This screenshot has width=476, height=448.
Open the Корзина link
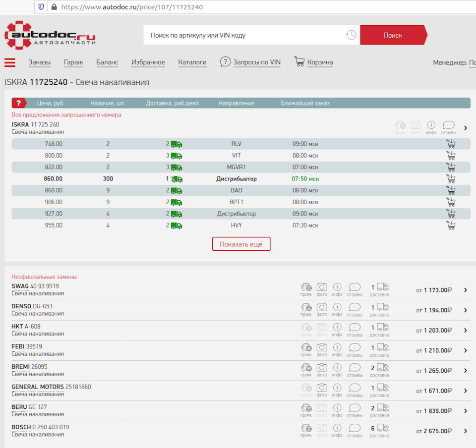320,62
